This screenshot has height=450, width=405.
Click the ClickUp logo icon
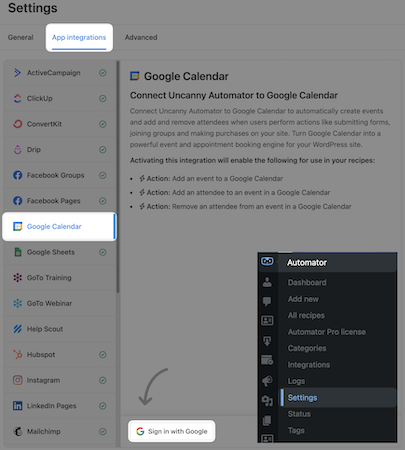tap(17, 98)
